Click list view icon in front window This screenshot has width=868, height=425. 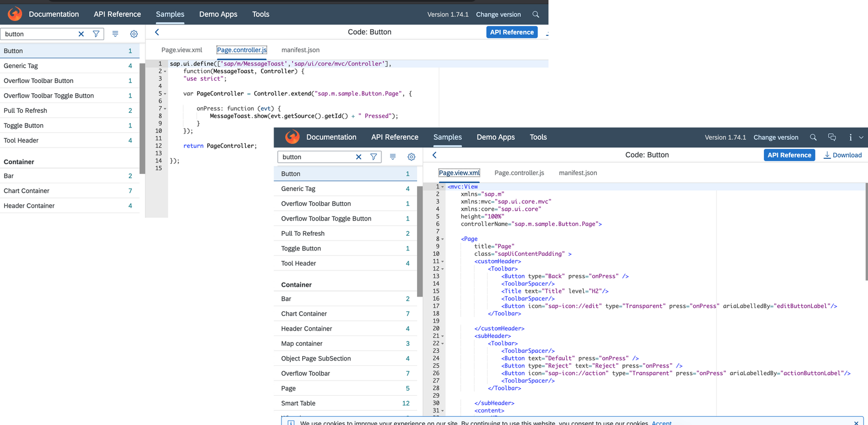pos(393,157)
